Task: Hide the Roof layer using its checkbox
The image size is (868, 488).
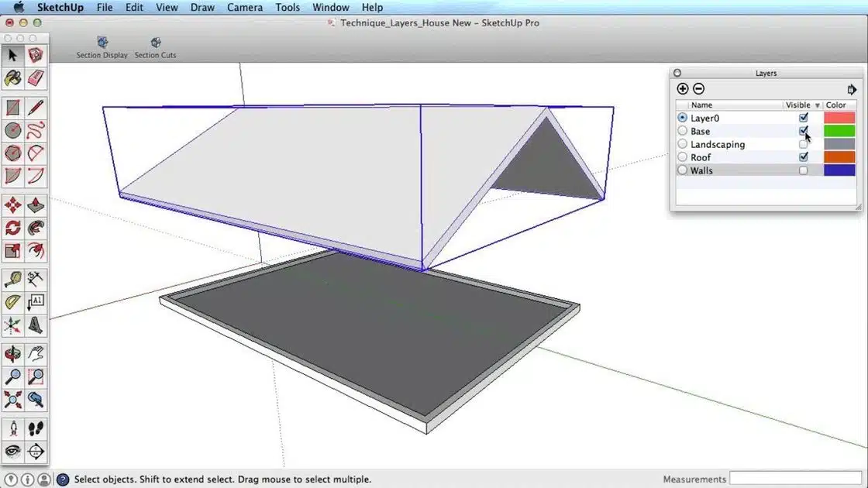Action: (803, 157)
